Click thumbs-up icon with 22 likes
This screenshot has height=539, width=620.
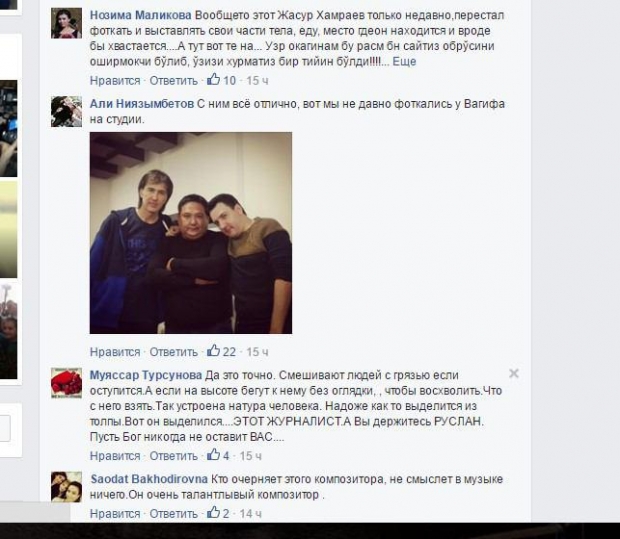[x=214, y=351]
